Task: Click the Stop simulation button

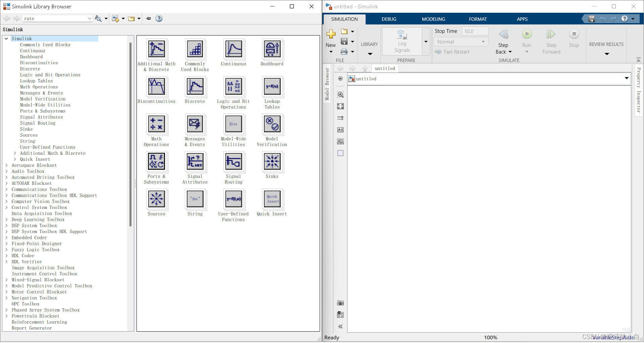Action: tap(574, 38)
